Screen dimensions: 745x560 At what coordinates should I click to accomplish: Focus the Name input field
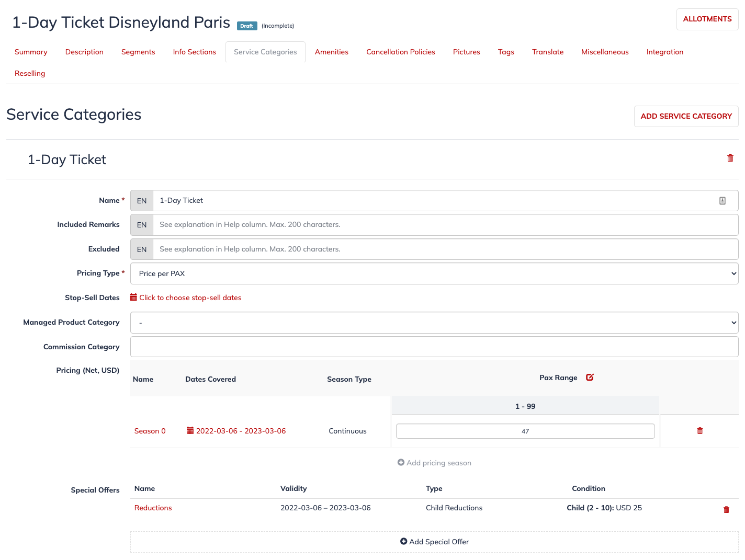click(445, 201)
